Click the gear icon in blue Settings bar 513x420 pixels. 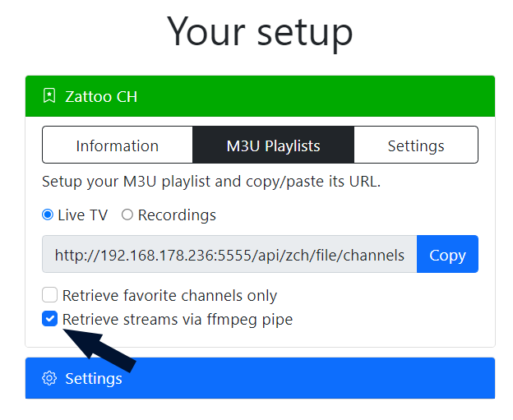(x=49, y=378)
